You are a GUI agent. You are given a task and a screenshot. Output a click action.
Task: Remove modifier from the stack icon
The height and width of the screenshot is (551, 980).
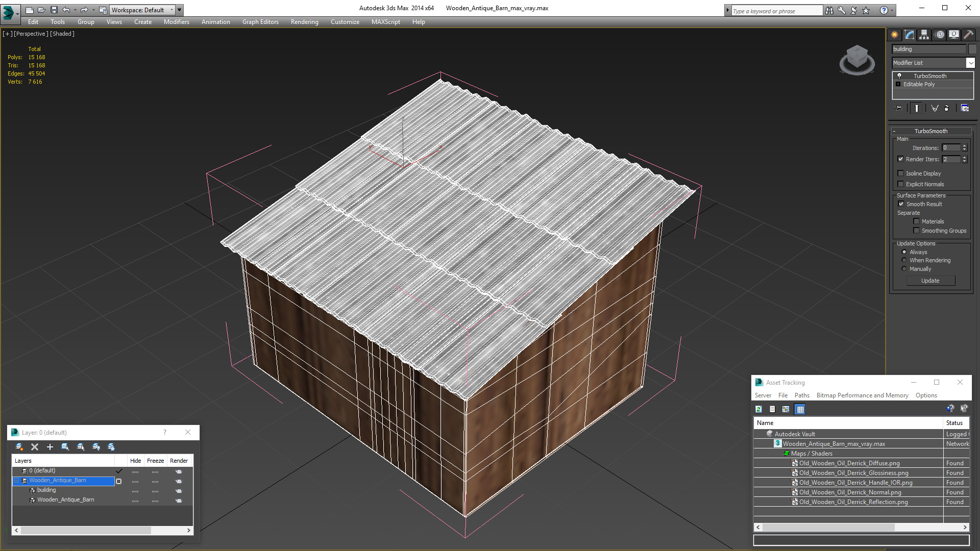pyautogui.click(x=947, y=108)
